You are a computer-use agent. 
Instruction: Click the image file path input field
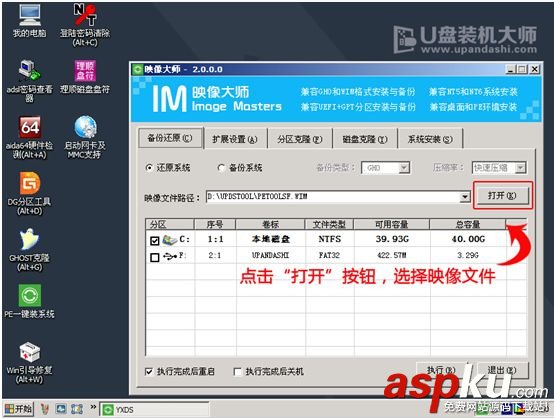(334, 197)
